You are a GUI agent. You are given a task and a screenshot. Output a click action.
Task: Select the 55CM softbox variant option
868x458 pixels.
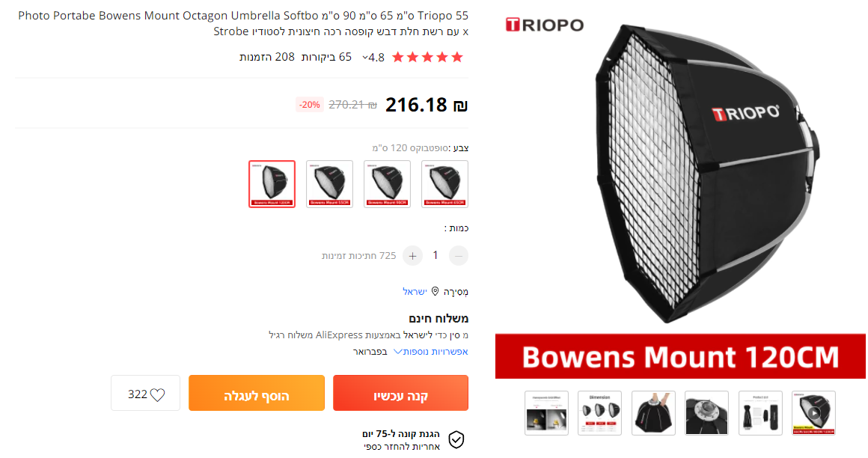[x=329, y=184]
